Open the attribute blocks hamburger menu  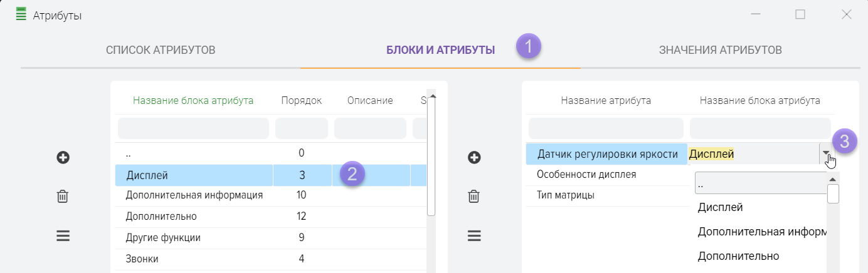63,236
